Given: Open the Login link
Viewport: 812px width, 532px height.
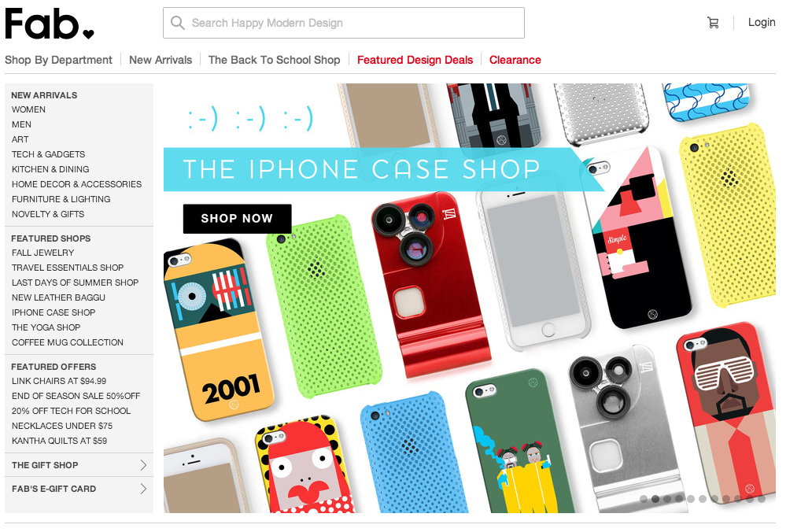Looking at the screenshot, I should (x=762, y=22).
